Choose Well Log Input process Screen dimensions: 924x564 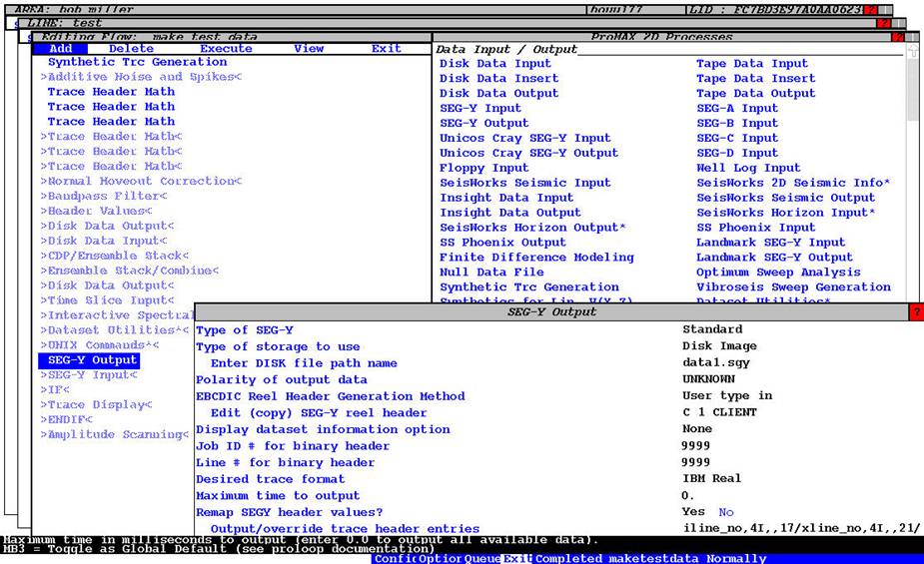click(748, 168)
